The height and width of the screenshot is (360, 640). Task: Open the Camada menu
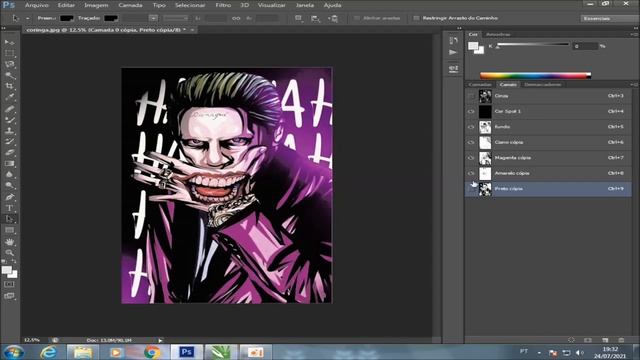click(x=130, y=5)
